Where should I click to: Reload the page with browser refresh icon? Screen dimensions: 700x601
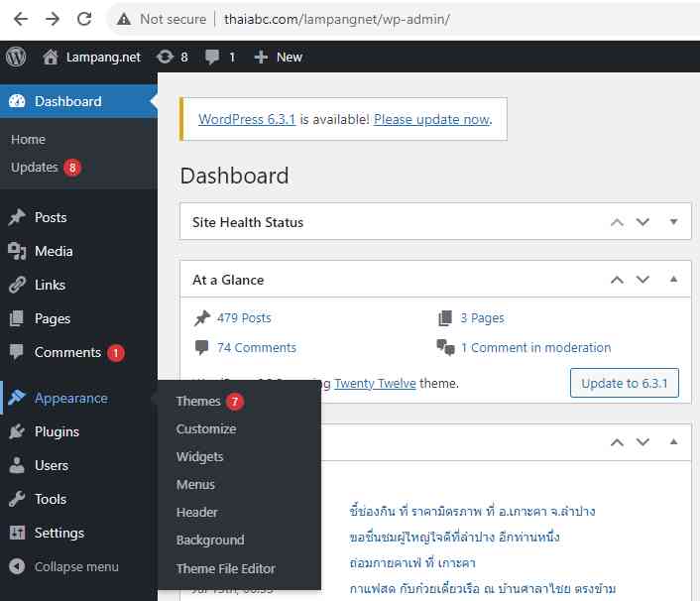84,19
